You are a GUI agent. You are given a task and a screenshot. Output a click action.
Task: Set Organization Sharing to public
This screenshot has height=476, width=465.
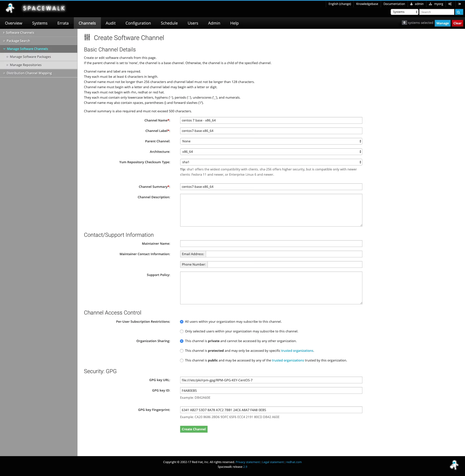181,360
